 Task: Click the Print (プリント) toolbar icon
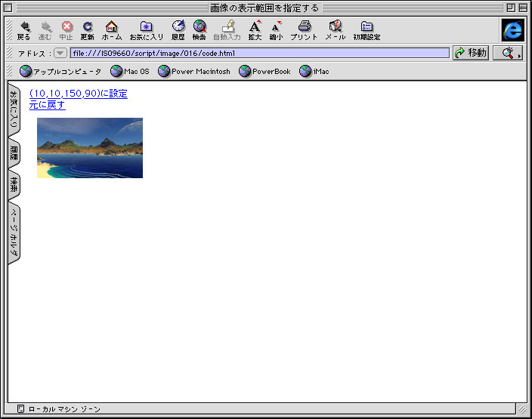tap(304, 30)
